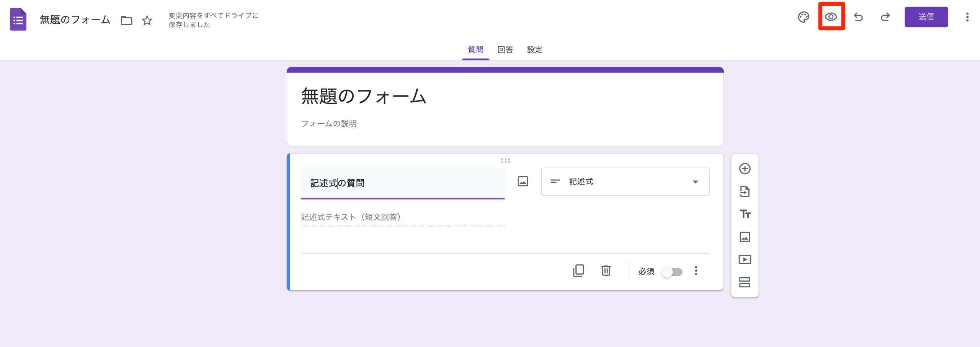Delete the question with the trash icon
Viewport: 980px width, 347px height.
[x=606, y=271]
